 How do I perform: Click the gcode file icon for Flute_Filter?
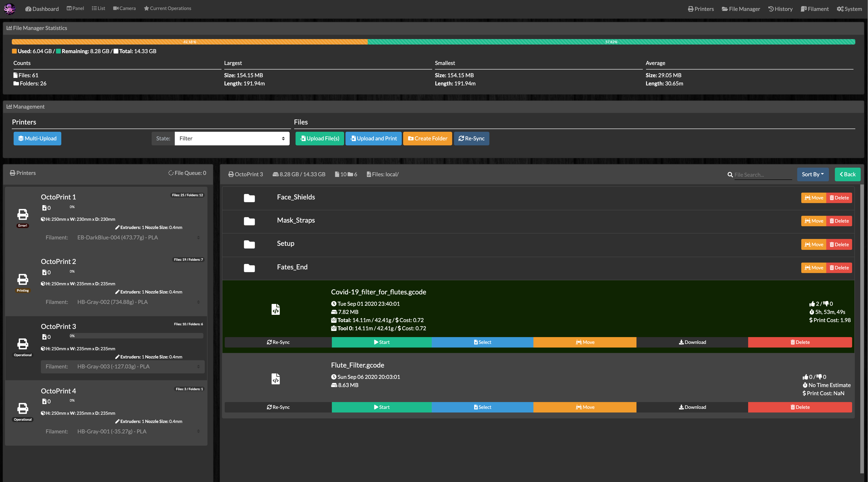point(275,379)
